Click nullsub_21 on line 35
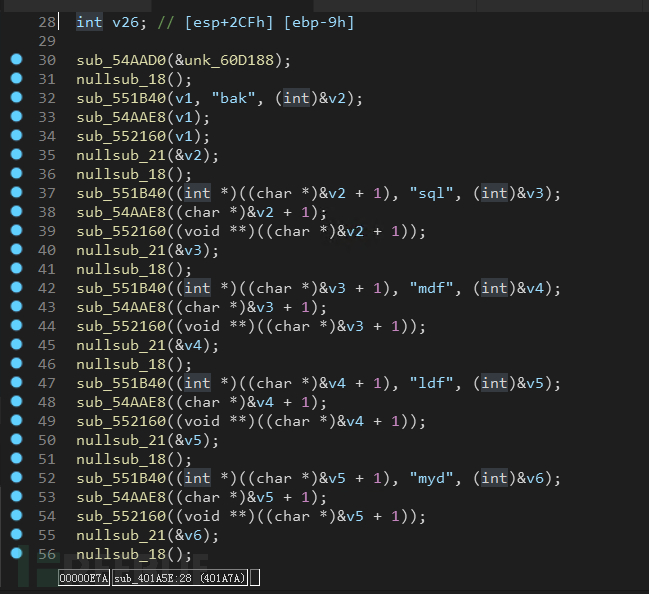 click(121, 156)
